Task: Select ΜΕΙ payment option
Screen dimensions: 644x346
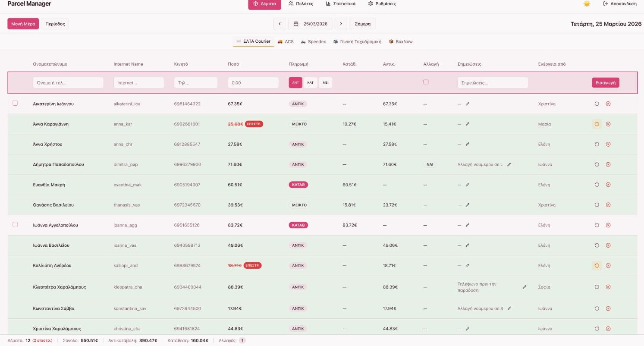Action: (x=326, y=82)
